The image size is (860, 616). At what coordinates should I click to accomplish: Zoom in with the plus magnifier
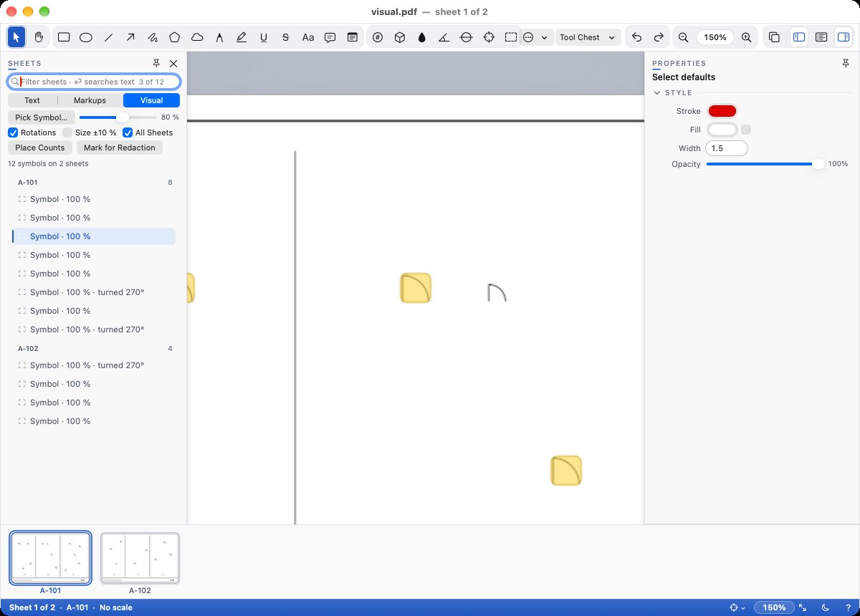pyautogui.click(x=747, y=37)
